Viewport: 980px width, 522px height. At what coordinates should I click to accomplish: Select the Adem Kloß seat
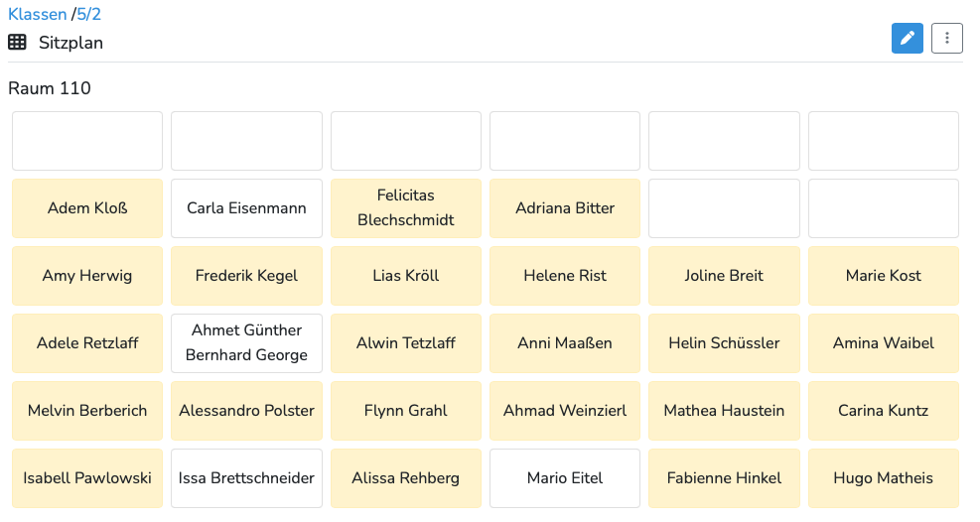(x=87, y=208)
